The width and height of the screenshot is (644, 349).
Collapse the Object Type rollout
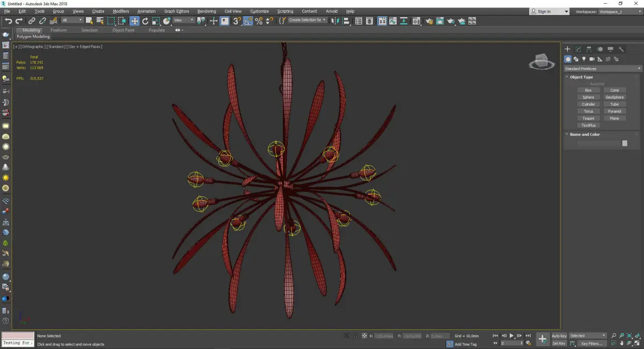[x=581, y=77]
